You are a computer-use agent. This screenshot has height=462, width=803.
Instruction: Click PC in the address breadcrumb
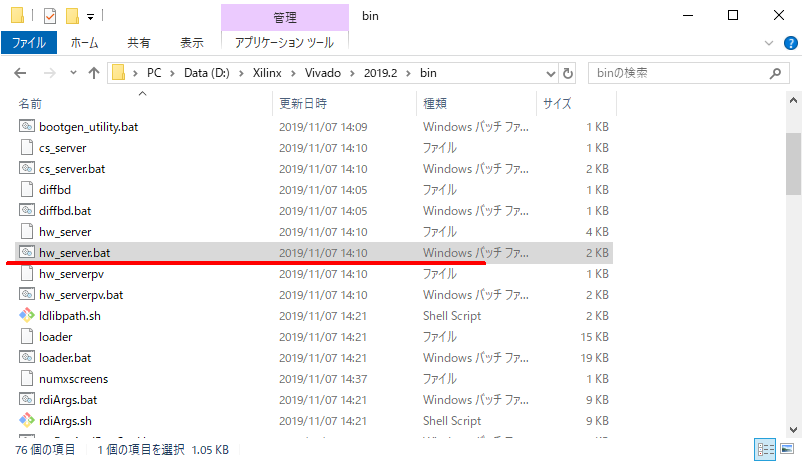click(x=154, y=73)
